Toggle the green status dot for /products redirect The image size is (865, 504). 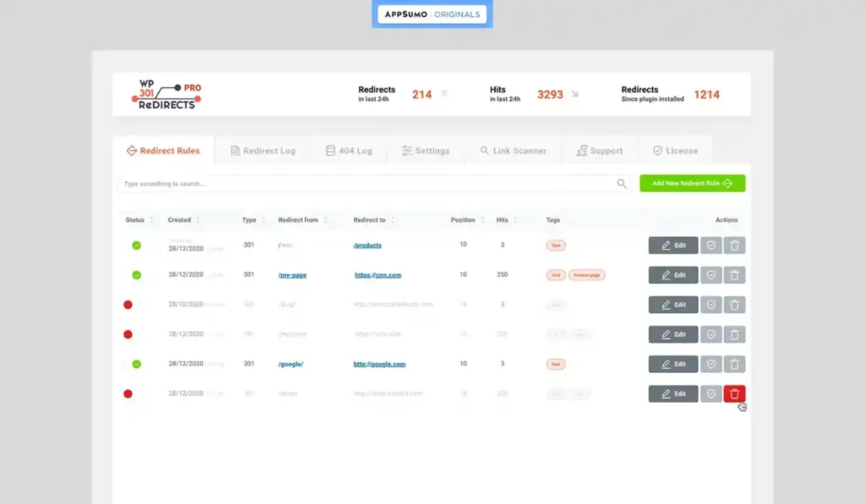point(136,246)
